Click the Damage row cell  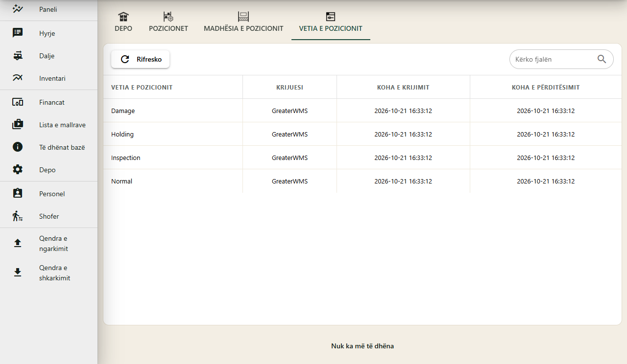[173, 111]
